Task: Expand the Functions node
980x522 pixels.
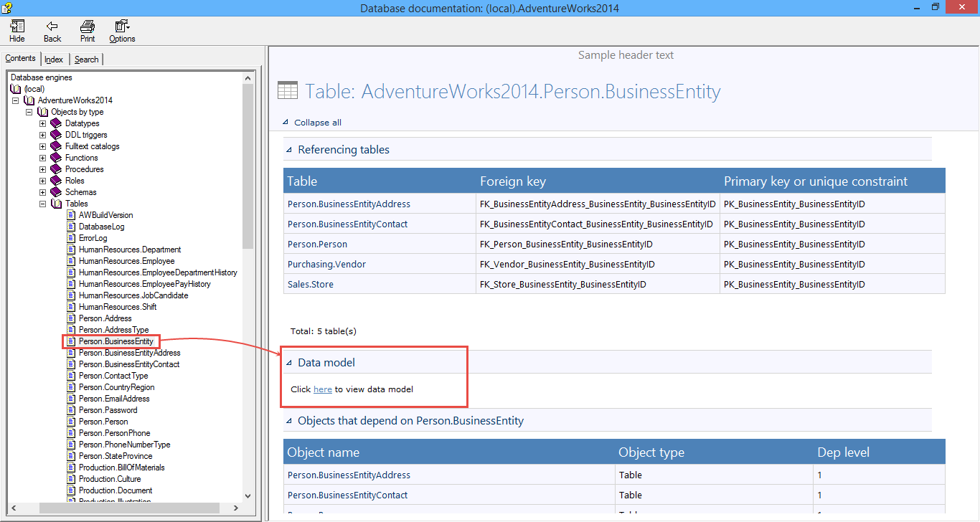Action: (x=43, y=158)
